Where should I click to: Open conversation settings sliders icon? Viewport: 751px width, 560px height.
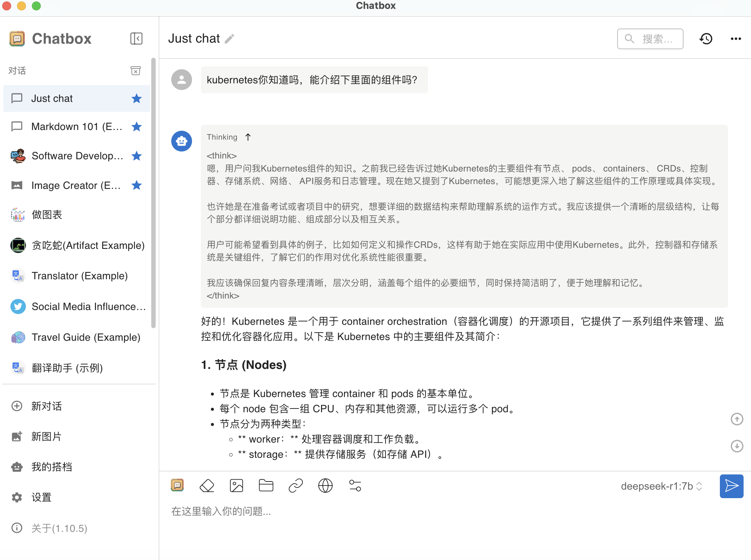[x=355, y=486]
